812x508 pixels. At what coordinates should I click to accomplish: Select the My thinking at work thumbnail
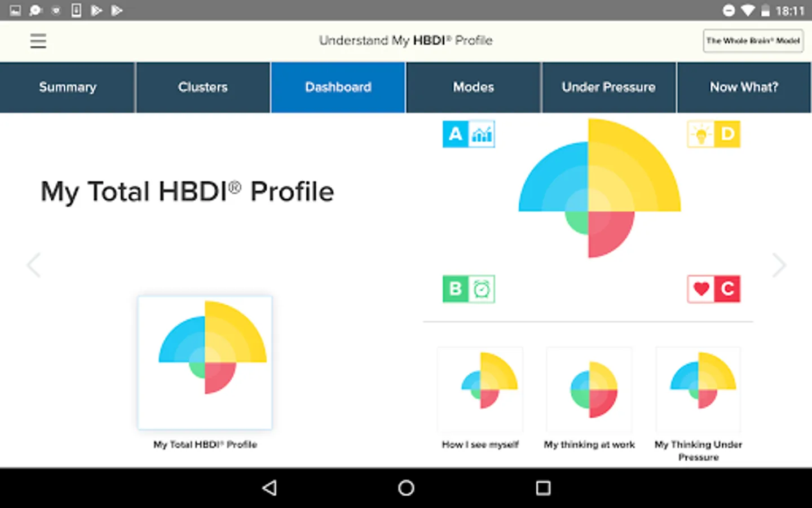click(589, 389)
